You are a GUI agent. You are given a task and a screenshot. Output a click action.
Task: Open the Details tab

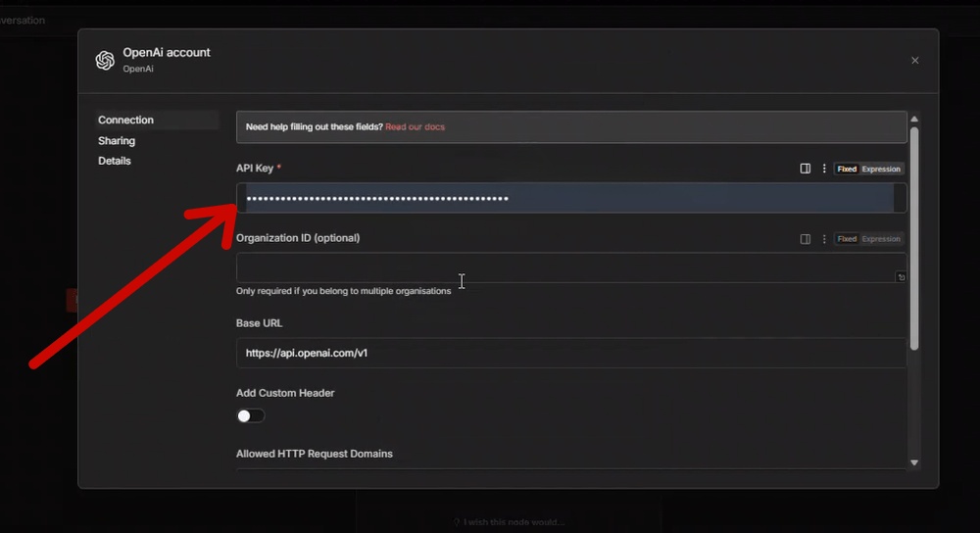coord(115,161)
